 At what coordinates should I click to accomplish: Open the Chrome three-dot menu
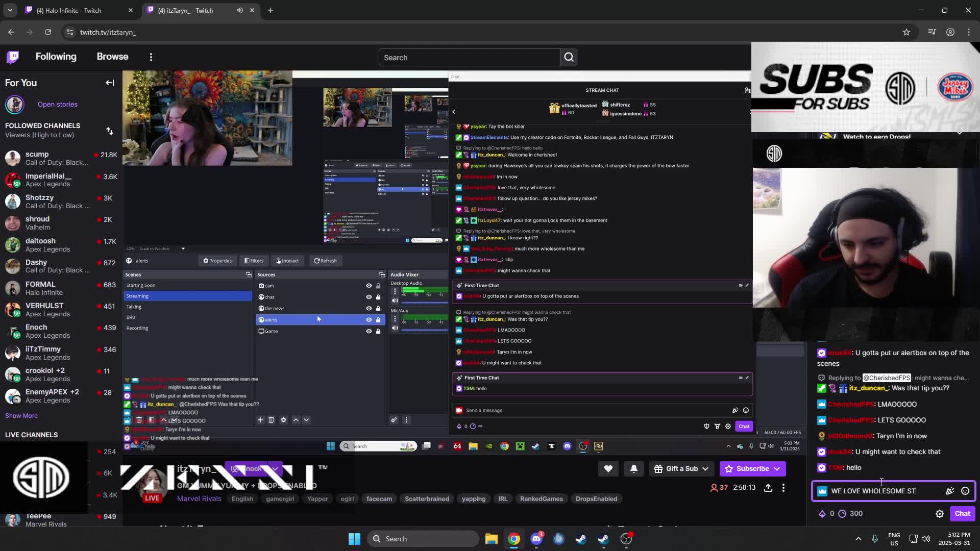(x=969, y=32)
